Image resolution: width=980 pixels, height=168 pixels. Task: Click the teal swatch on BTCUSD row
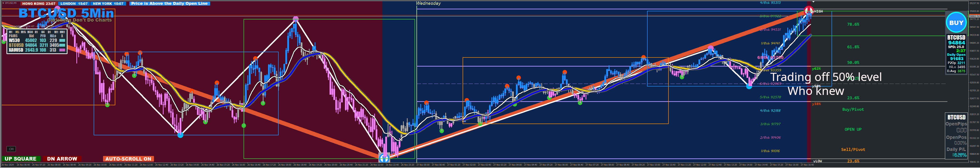point(62,45)
